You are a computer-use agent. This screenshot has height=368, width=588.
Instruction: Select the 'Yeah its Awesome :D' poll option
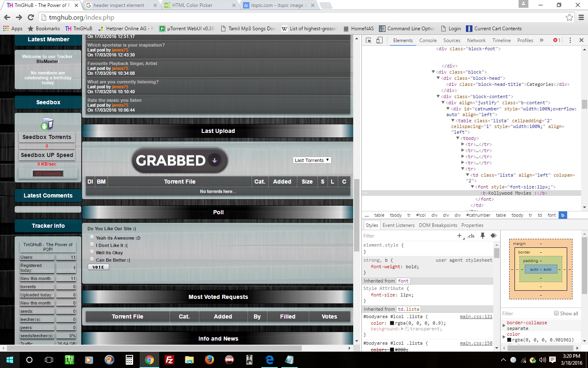pyautogui.click(x=92, y=237)
